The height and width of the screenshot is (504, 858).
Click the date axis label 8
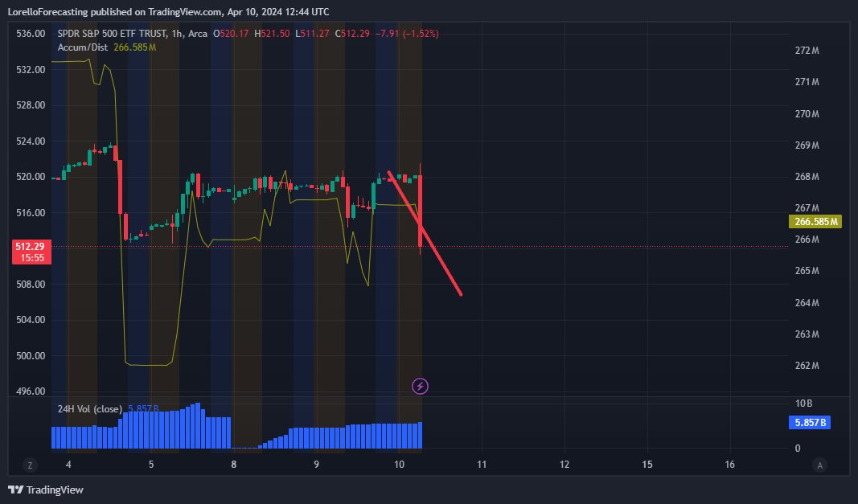(x=234, y=464)
